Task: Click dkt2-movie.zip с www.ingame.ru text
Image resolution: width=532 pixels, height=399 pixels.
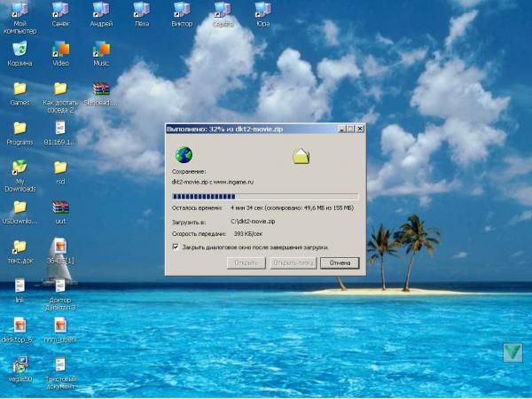Action: [213, 182]
